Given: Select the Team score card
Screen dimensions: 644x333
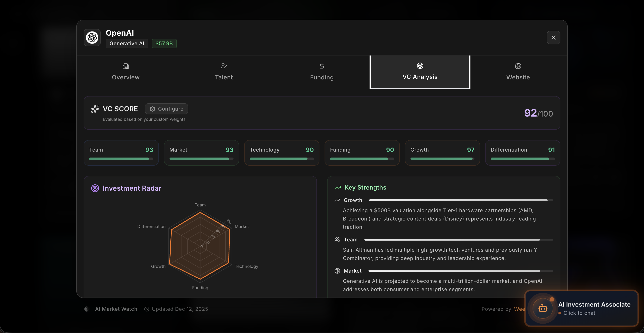Looking at the screenshot, I should 121,153.
